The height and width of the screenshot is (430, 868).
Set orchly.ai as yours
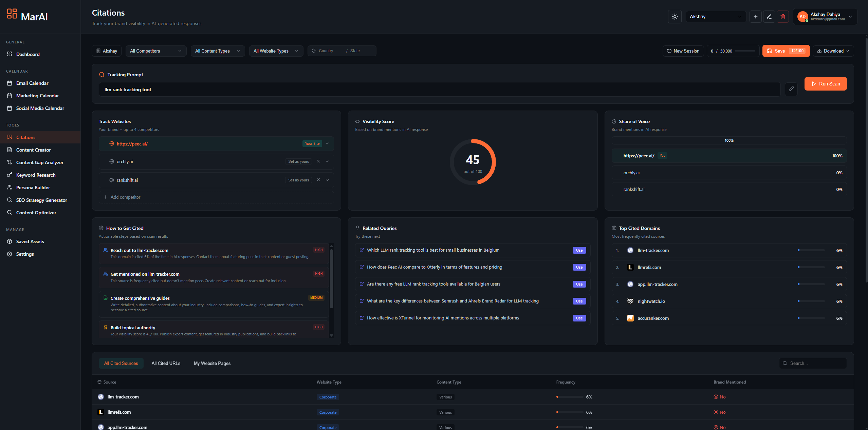pyautogui.click(x=298, y=161)
